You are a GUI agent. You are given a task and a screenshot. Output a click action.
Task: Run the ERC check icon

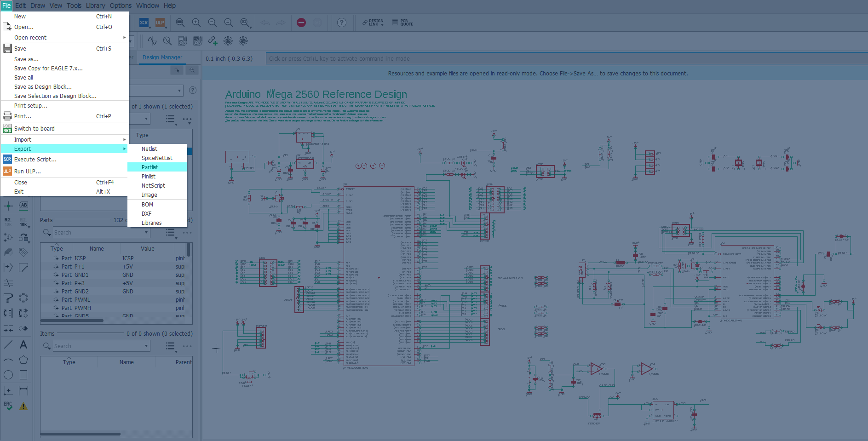click(x=8, y=406)
